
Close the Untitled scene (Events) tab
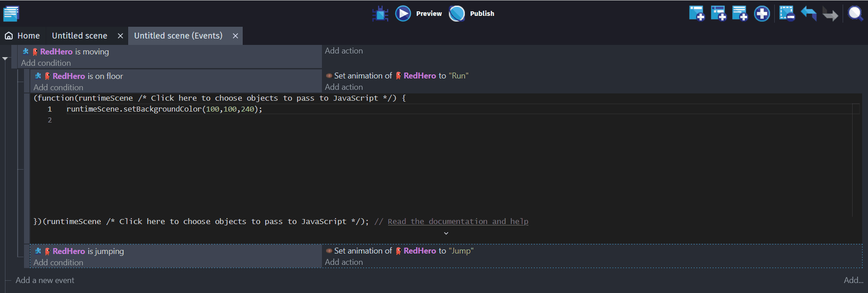click(x=235, y=36)
